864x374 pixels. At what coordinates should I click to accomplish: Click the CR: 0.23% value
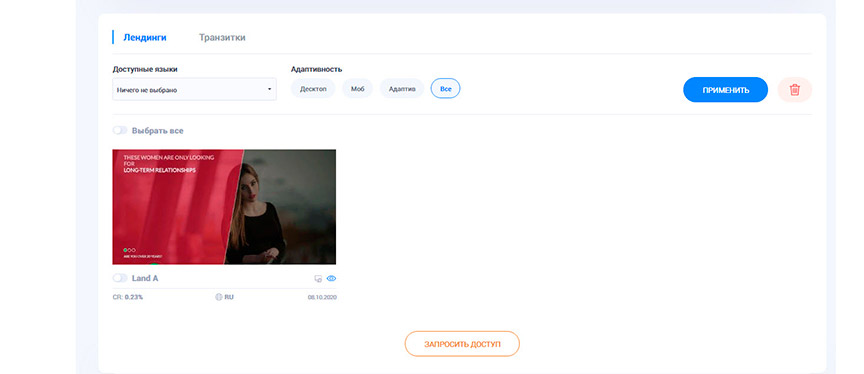point(128,297)
